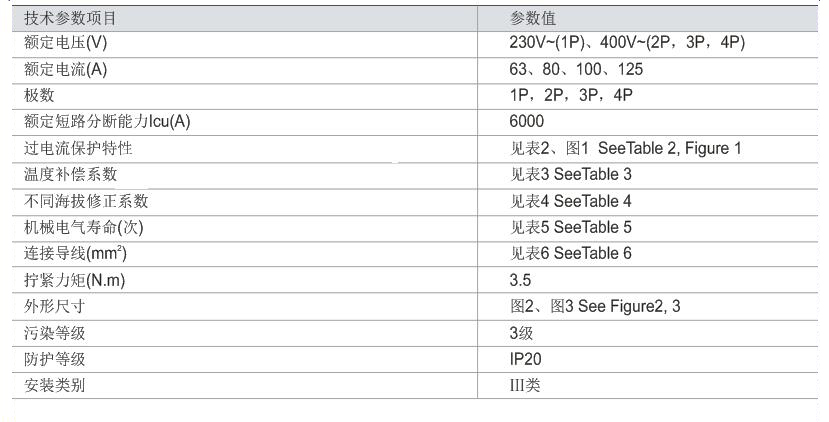Image resolution: width=829 pixels, height=422 pixels.
Task: Click the 参数值 column header
Action: (533, 18)
